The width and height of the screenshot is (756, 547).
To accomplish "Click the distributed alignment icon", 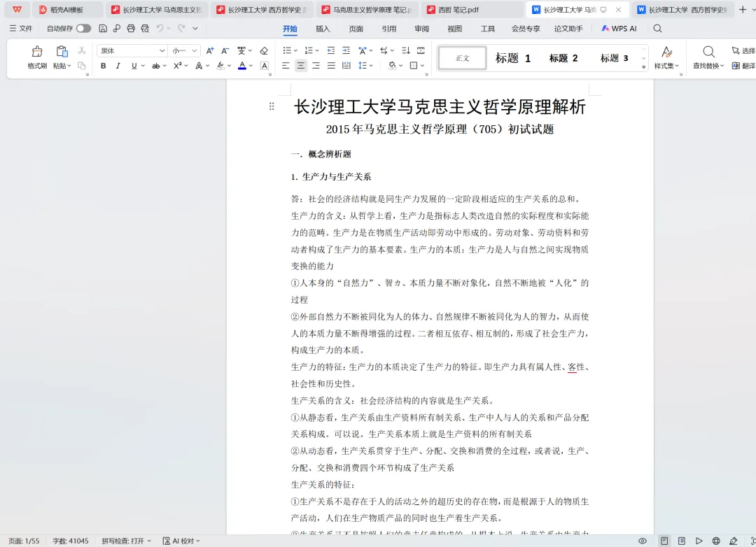I will click(346, 66).
